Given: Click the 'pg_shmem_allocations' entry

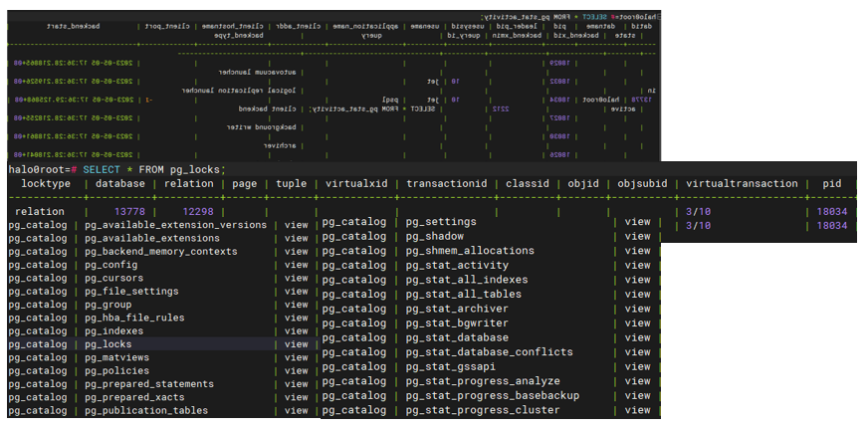Looking at the screenshot, I should [x=470, y=251].
